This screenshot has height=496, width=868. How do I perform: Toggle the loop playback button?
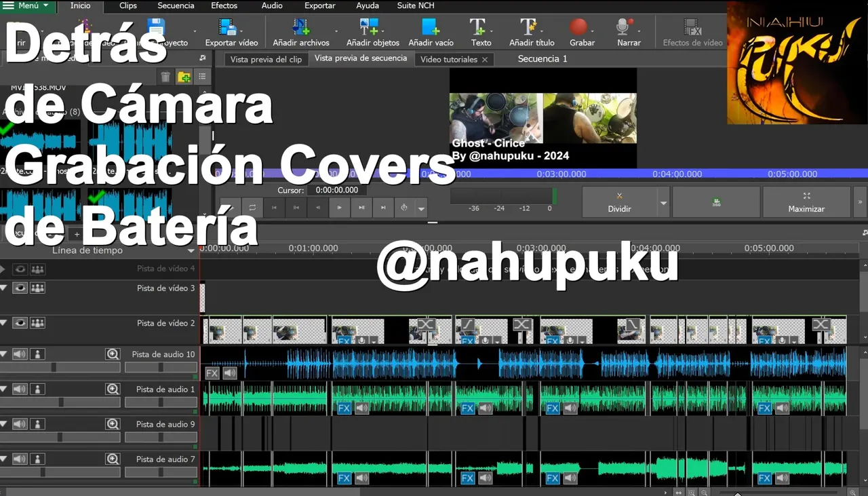252,208
